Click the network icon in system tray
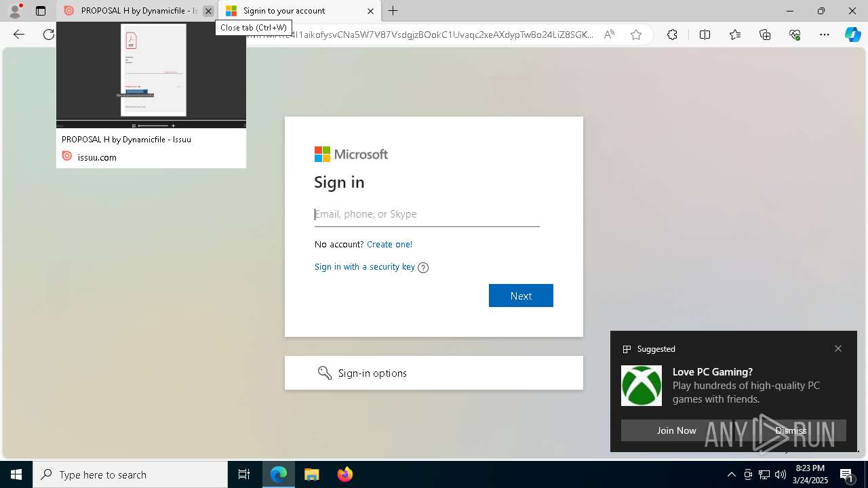Viewport: 868px width, 488px height. (x=764, y=474)
